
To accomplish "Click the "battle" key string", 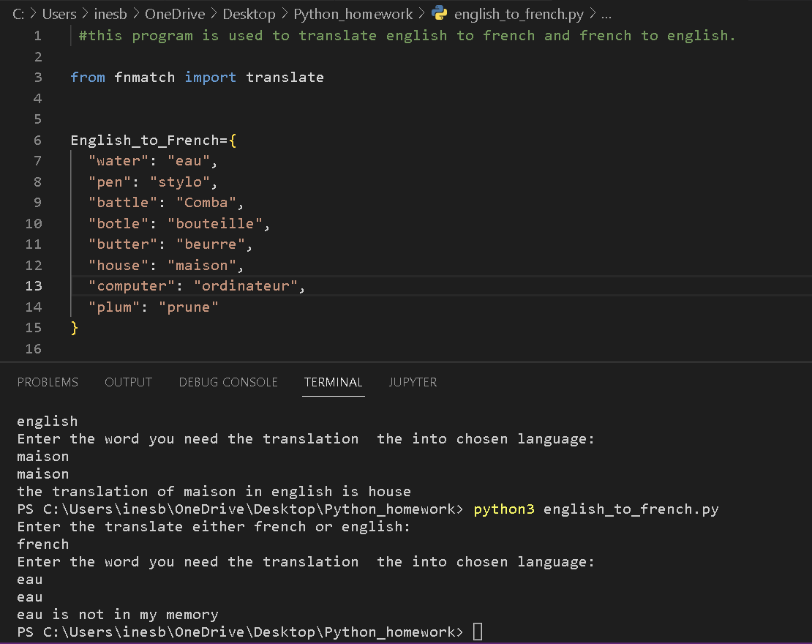I will pos(123,203).
